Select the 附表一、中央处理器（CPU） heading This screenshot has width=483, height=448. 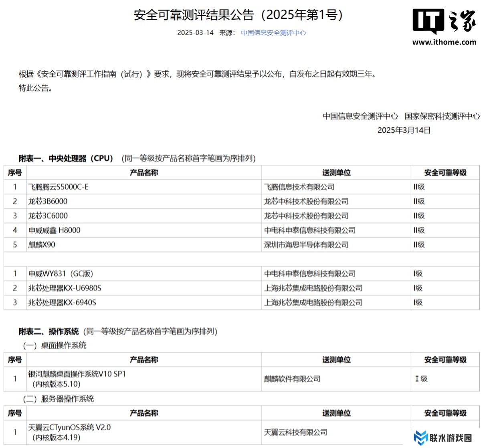[x=66, y=158]
